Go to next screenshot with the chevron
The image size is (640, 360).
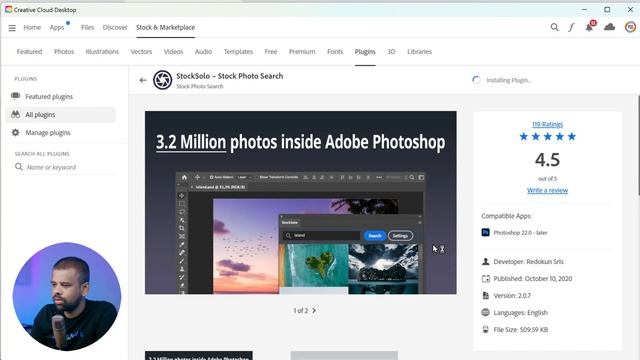coord(314,311)
